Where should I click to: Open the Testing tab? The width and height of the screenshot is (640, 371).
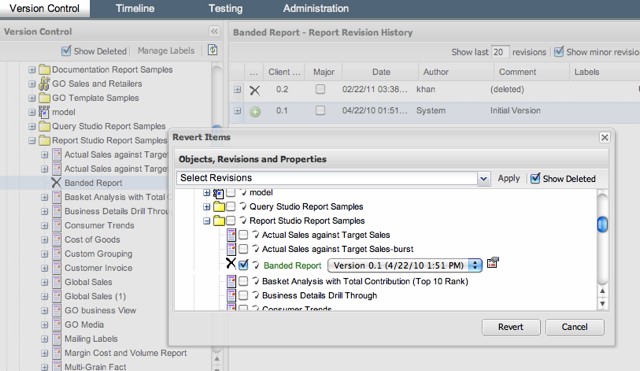[225, 9]
